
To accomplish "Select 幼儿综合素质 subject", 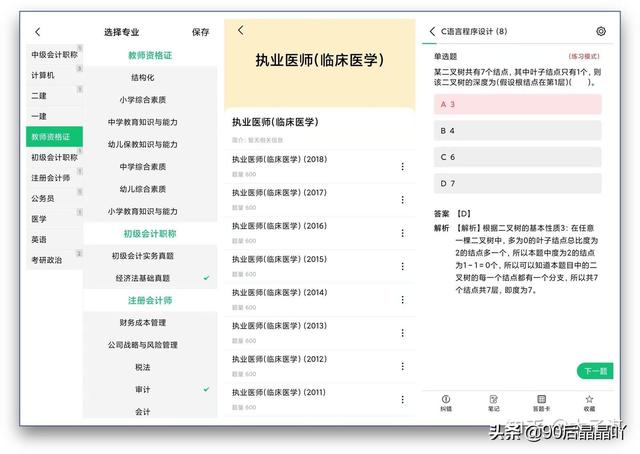I will coord(150,189).
